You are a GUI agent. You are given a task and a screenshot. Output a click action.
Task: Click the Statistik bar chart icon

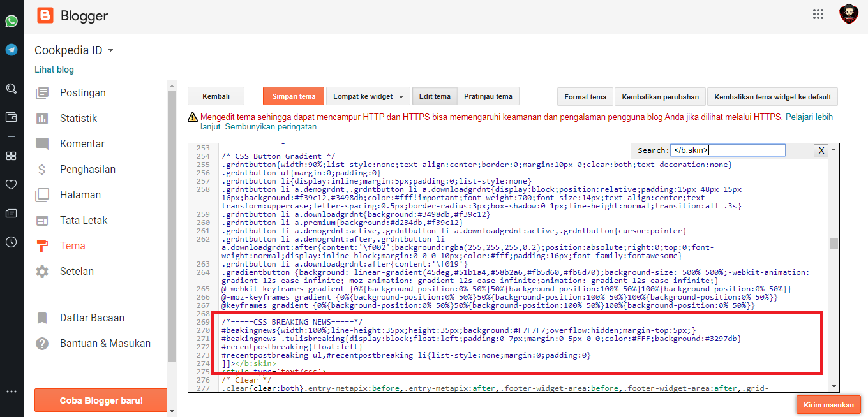click(x=42, y=119)
